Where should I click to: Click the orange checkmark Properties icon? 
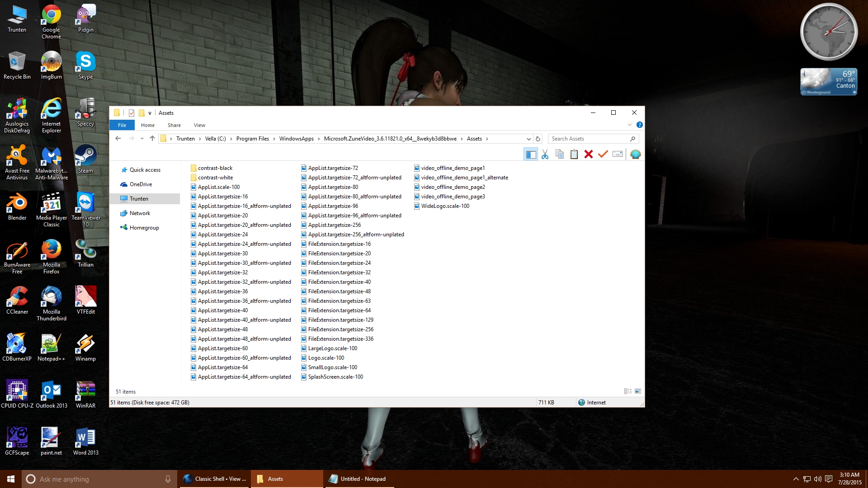[603, 155]
